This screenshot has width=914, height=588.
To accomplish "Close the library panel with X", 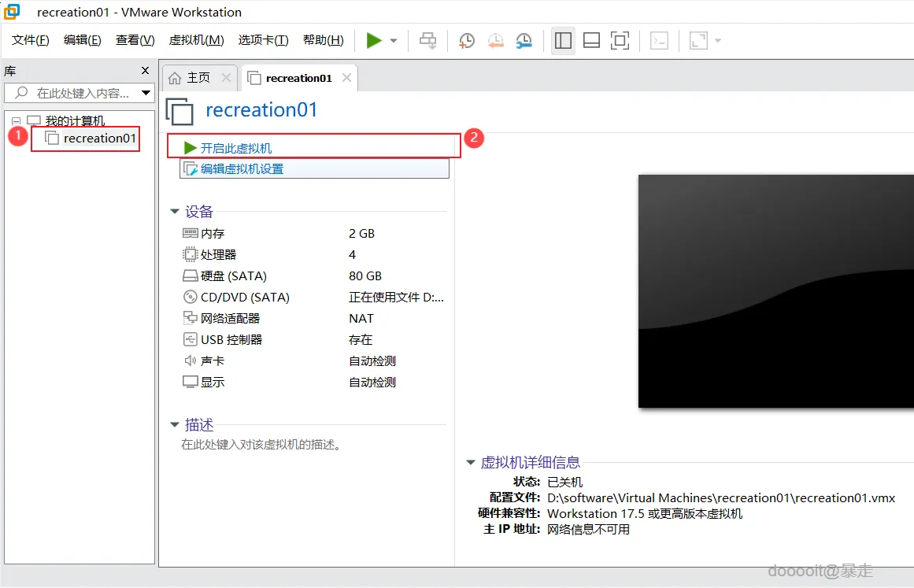I will 145,70.
